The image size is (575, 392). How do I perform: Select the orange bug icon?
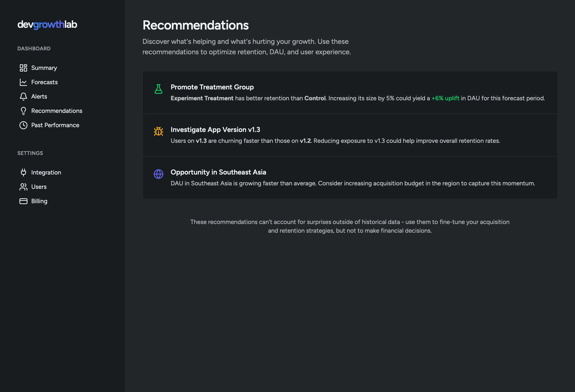point(158,132)
